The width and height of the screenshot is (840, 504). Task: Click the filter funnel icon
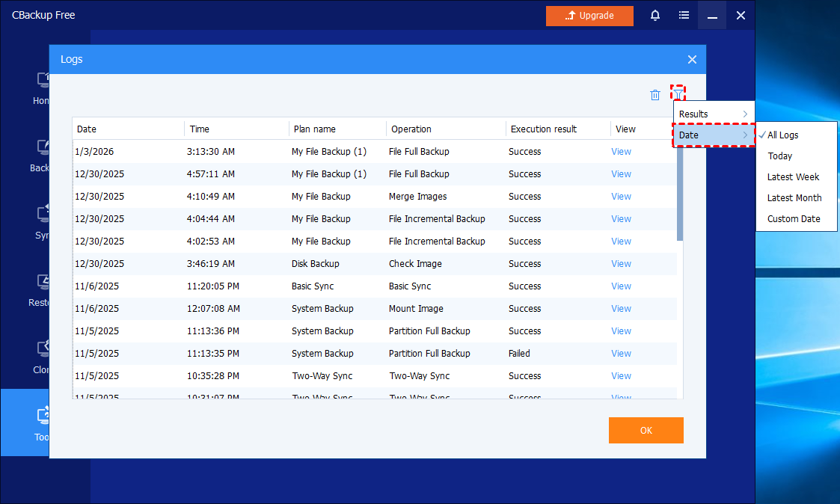[678, 93]
